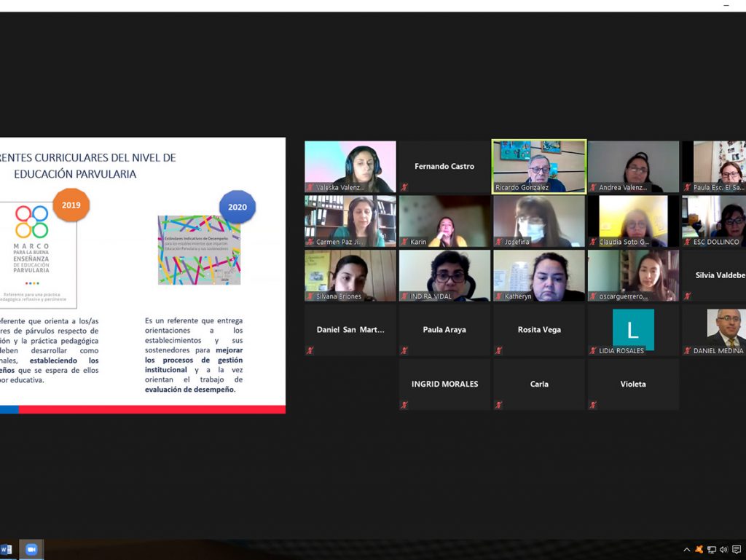Select the Fernando Castro participant tile

coord(444,166)
